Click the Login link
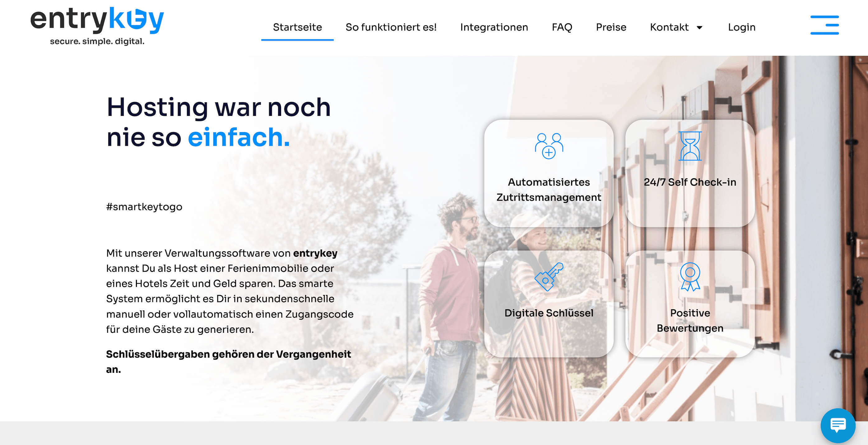Screen dimensions: 868x445 point(742,27)
